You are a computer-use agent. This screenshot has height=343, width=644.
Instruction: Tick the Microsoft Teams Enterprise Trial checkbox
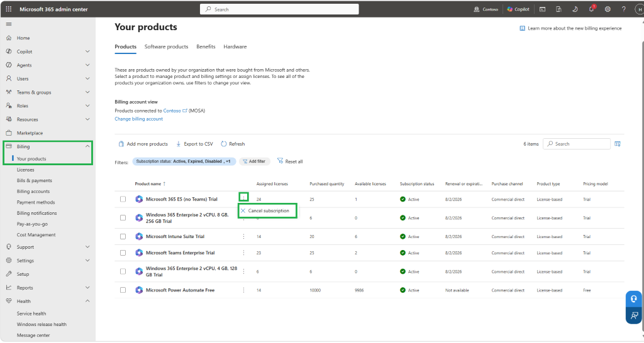click(123, 253)
